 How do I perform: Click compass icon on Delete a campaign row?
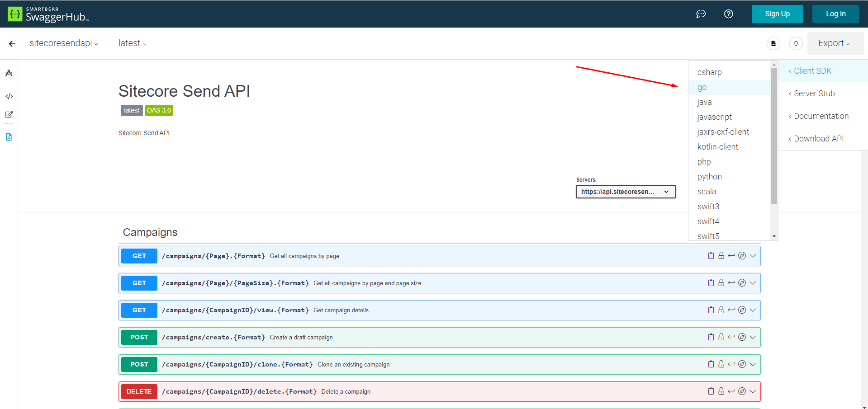(742, 391)
